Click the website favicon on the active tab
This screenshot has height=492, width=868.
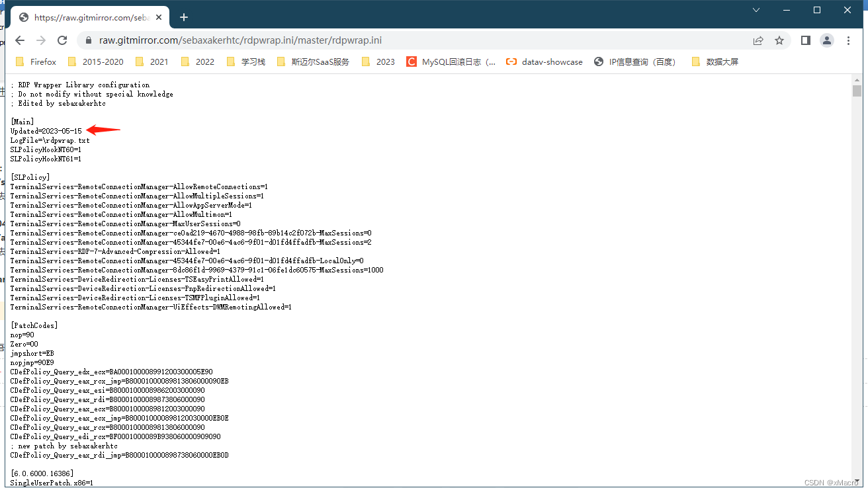22,17
